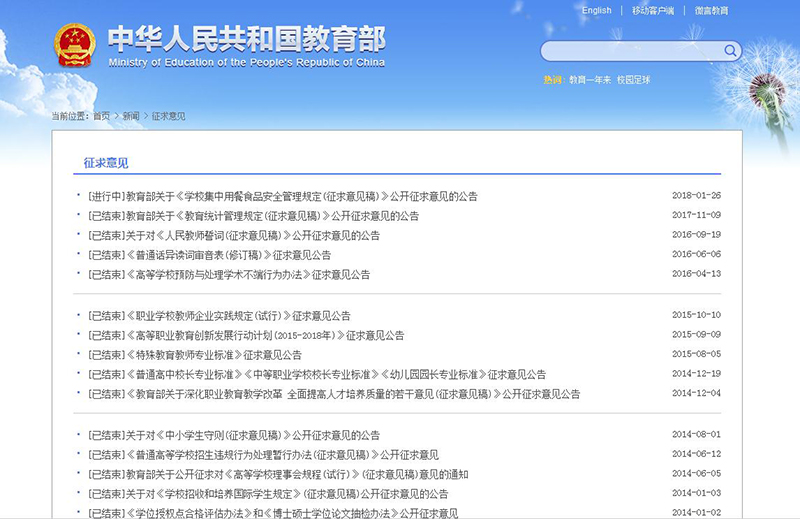Screen dimensions: 800x519
Task: Open the 微言教育 link
Action: coord(712,11)
